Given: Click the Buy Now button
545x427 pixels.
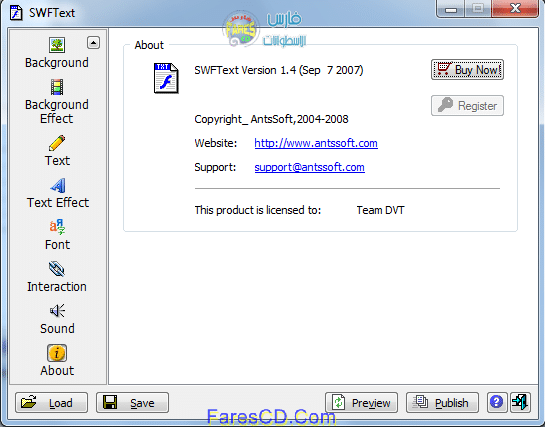Looking at the screenshot, I should (x=467, y=69).
